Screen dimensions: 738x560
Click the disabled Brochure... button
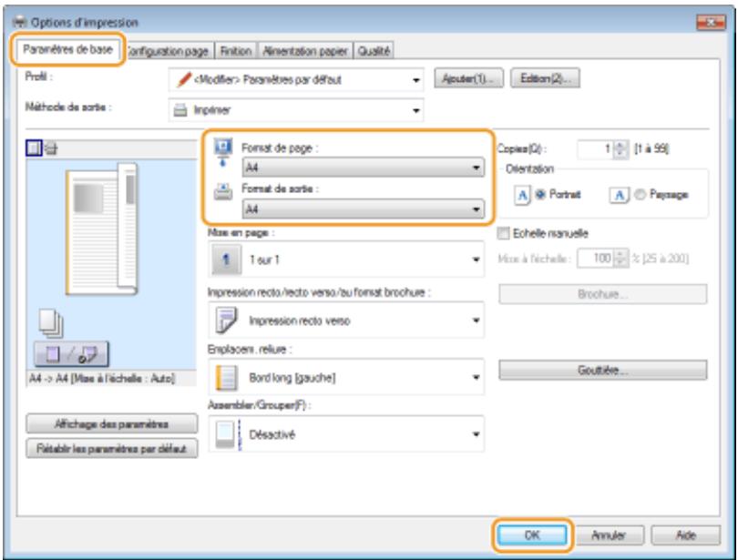click(x=602, y=294)
